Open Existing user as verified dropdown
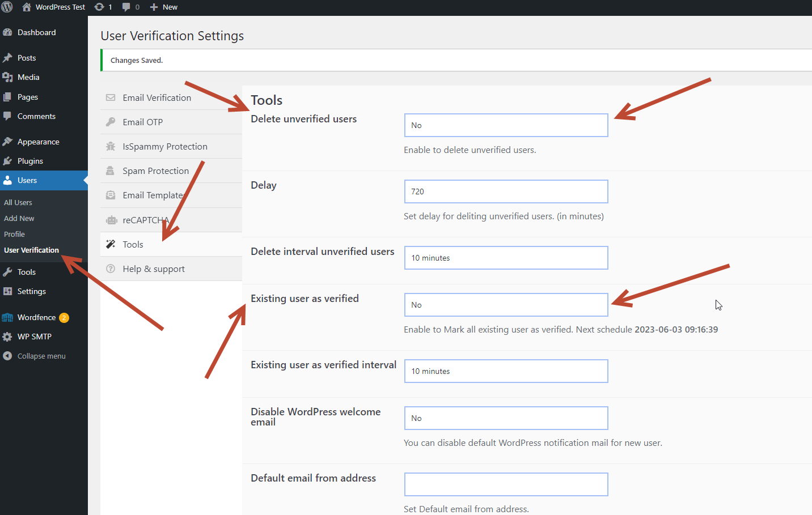 (x=506, y=305)
